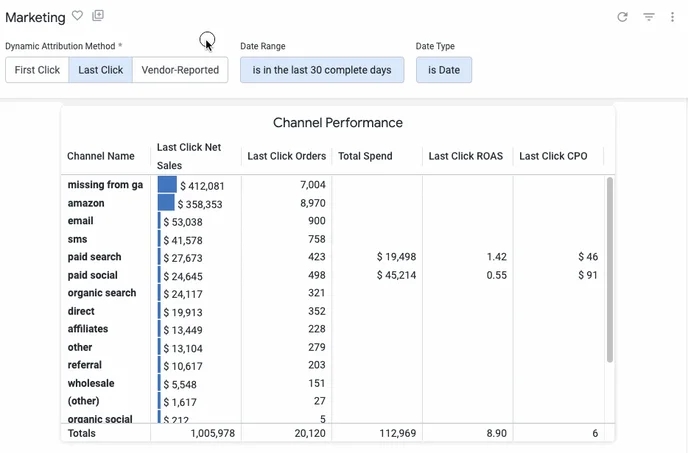Viewport: 688px width, 453px height.
Task: Sort by Last Click ROAS column
Action: pyautogui.click(x=465, y=156)
